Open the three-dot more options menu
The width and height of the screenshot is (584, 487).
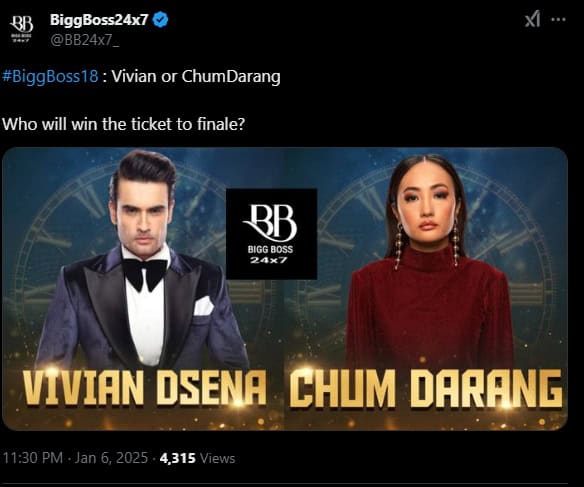[x=558, y=19]
